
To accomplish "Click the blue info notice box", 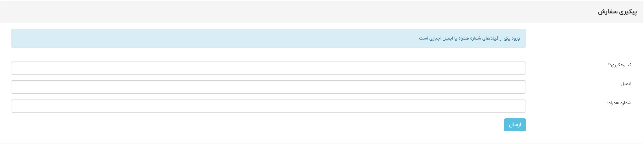I will point(268,38).
